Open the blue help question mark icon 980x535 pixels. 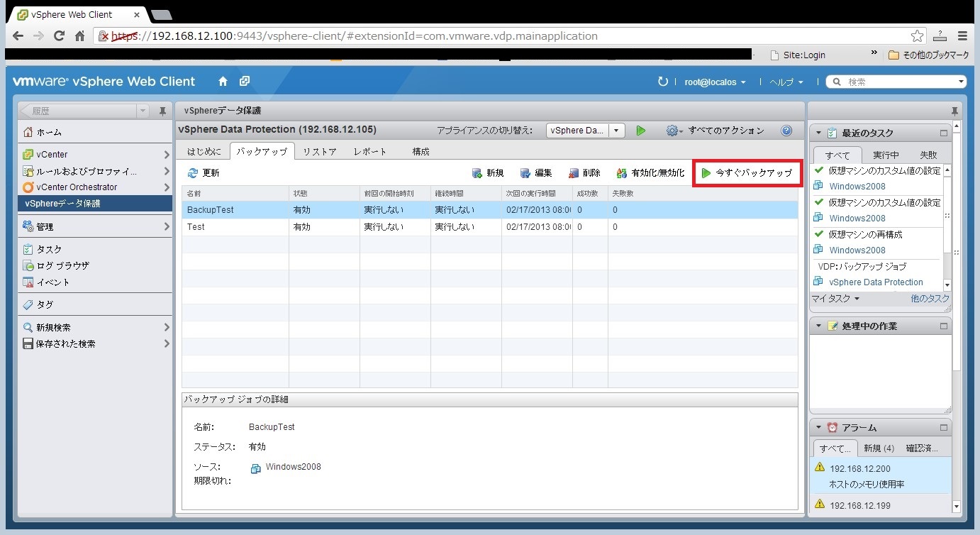click(x=786, y=131)
